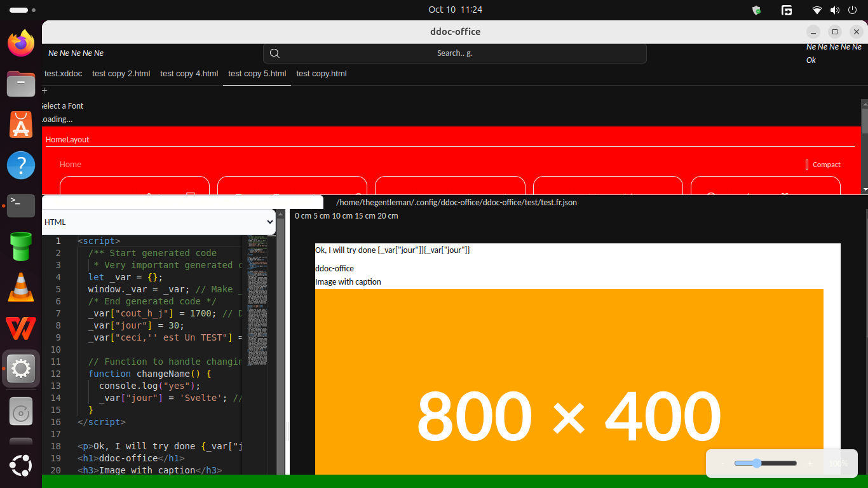Open Firefox from the dock
Image resolution: width=868 pixels, height=488 pixels.
point(20,43)
